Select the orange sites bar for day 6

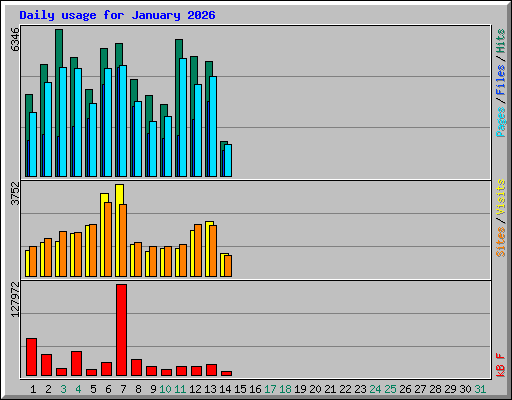(x=108, y=239)
